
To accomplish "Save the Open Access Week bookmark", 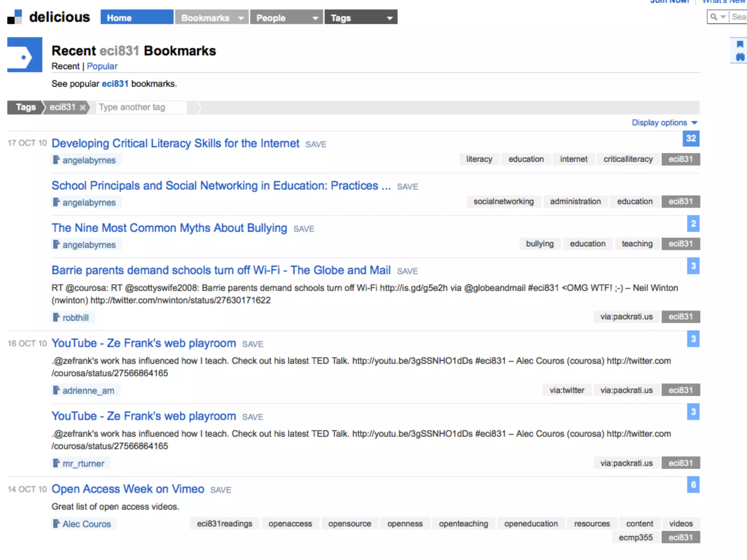I will pos(221,490).
